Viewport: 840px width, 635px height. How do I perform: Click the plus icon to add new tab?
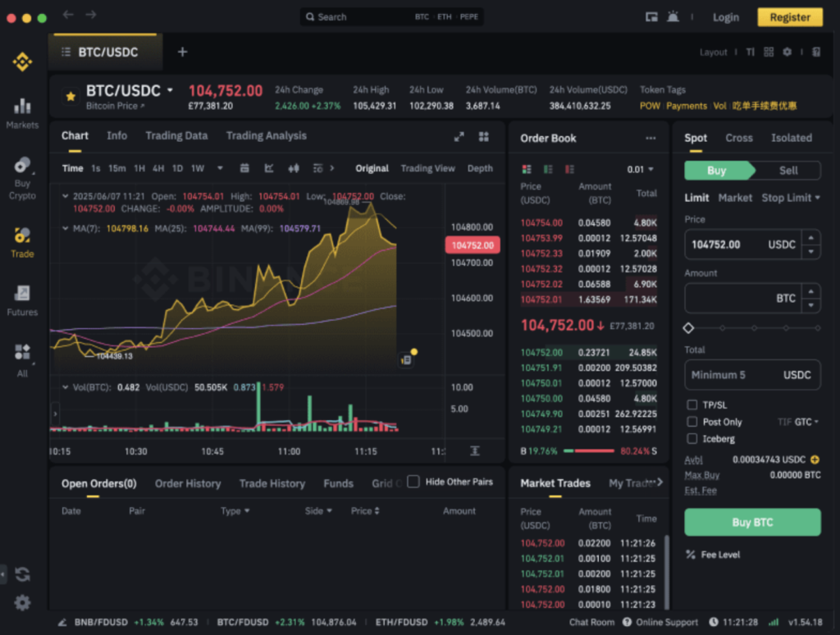182,52
